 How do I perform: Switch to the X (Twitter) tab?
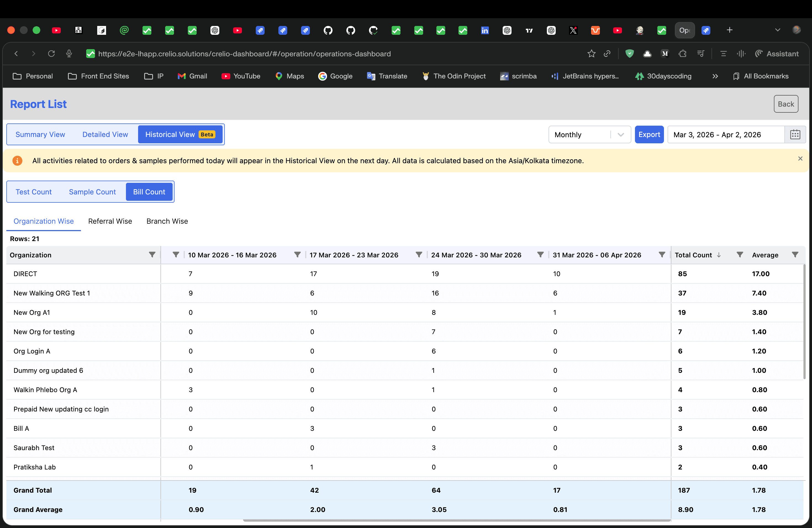click(x=573, y=30)
